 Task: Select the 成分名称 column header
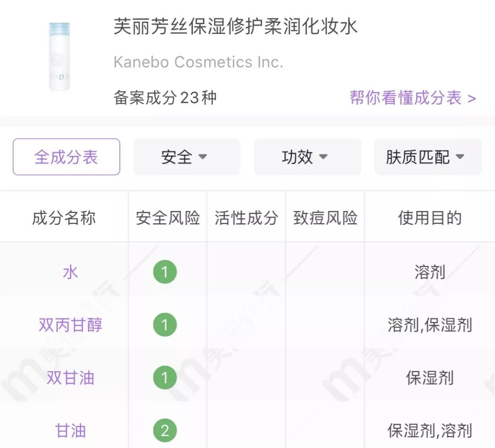coord(63,218)
